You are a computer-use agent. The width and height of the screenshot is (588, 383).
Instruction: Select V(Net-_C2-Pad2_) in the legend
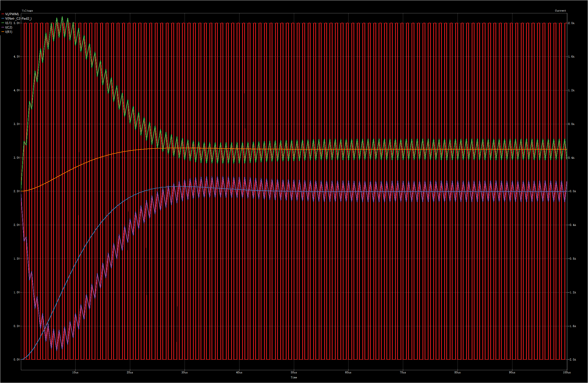pyautogui.click(x=18, y=19)
